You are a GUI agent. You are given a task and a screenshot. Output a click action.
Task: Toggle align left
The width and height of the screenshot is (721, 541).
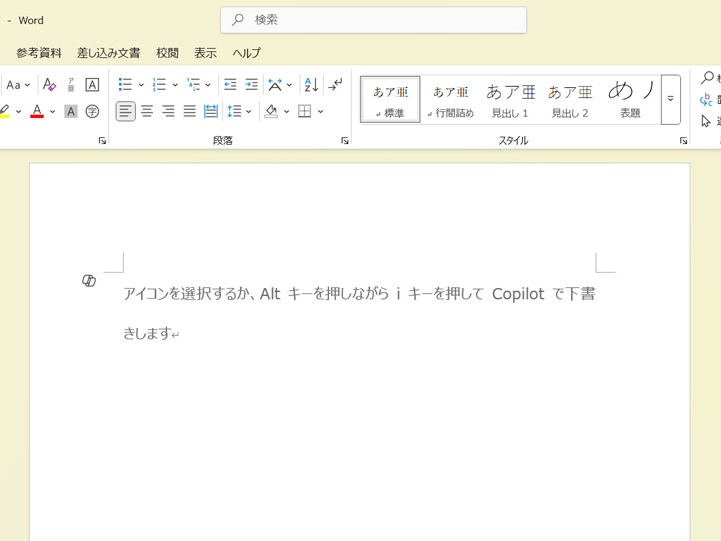(125, 111)
